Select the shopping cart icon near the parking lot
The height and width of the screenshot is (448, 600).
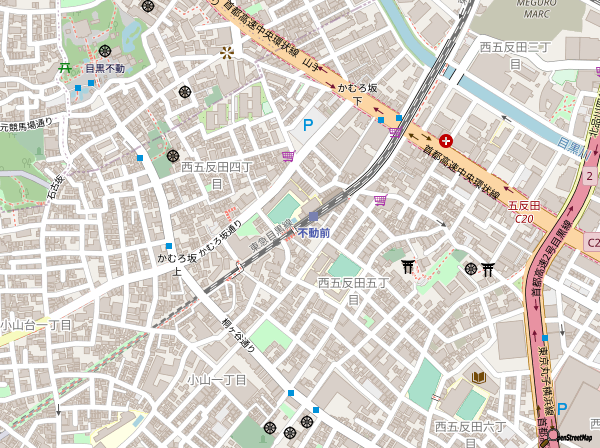coord(289,156)
